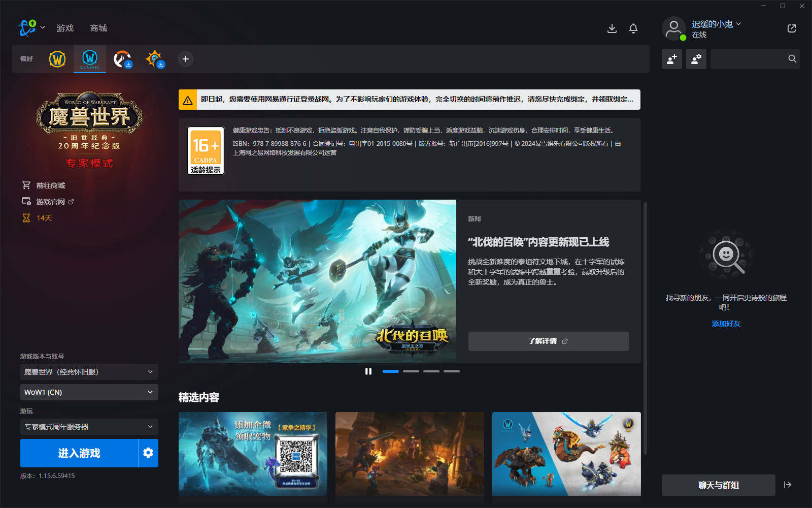The height and width of the screenshot is (508, 812).
Task: Click the plus icon to add a game tab
Action: [x=185, y=59]
